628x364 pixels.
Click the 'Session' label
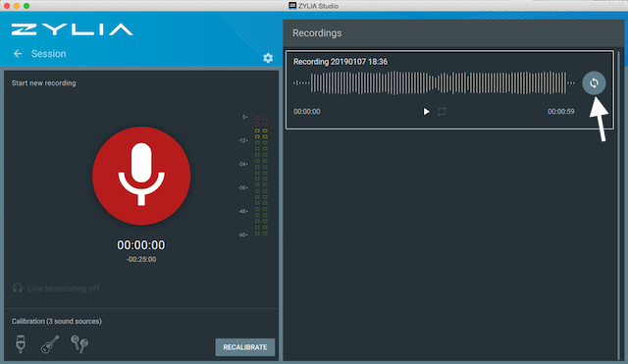click(x=49, y=54)
